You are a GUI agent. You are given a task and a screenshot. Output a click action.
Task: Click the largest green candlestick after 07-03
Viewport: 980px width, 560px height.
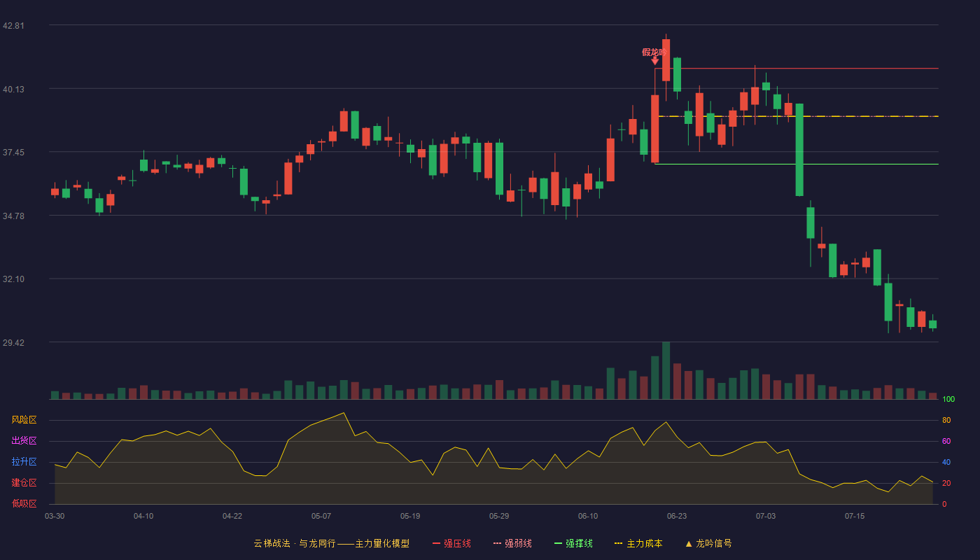click(799, 150)
